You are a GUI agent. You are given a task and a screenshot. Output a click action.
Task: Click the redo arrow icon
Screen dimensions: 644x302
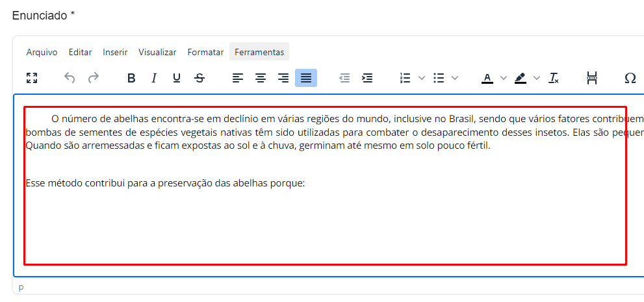(x=94, y=78)
